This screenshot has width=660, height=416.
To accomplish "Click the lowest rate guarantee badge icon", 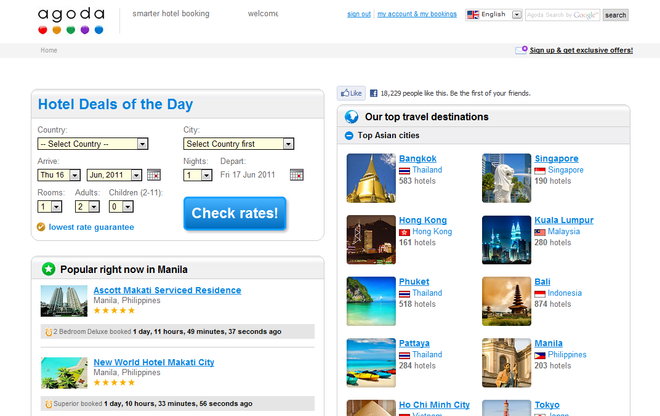I will click(41, 227).
